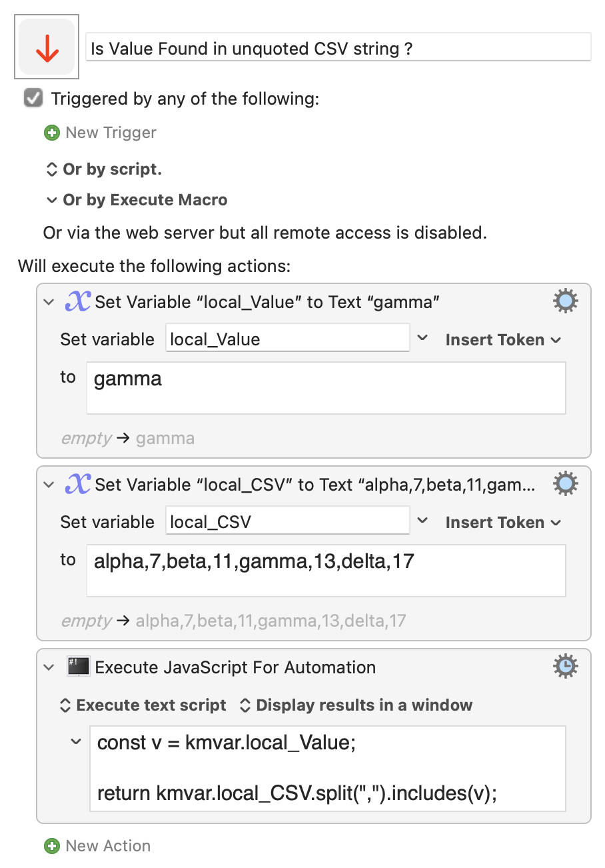
Task: Click terminal icon of Execute JavaScript action
Action: (79, 667)
